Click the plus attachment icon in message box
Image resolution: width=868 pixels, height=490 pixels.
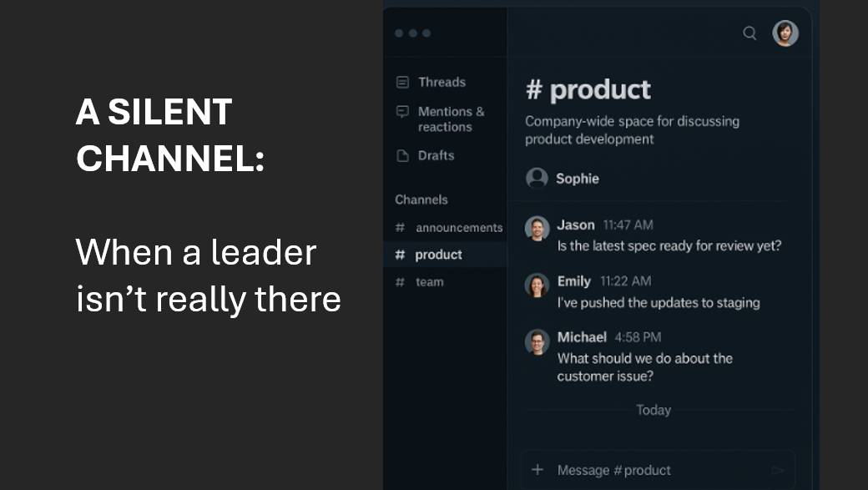[537, 470]
